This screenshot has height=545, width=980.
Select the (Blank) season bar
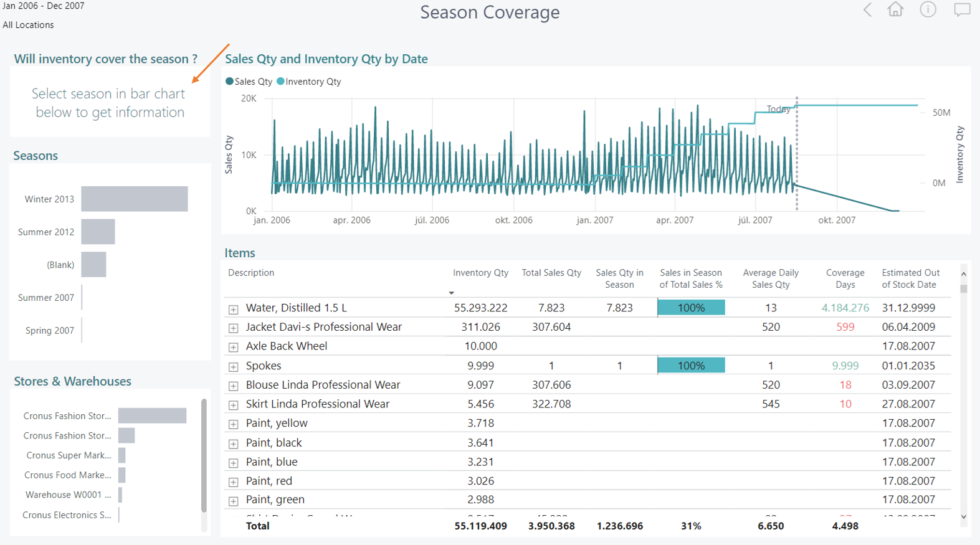tap(93, 265)
